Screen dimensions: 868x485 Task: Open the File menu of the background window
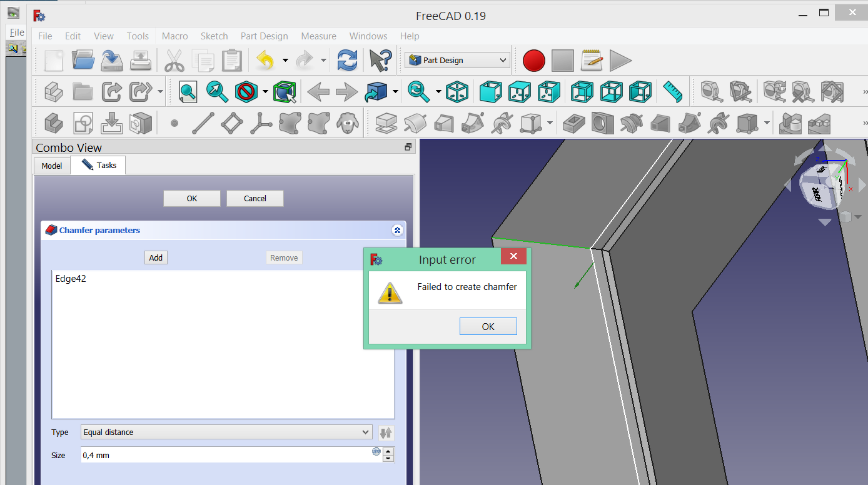(17, 32)
